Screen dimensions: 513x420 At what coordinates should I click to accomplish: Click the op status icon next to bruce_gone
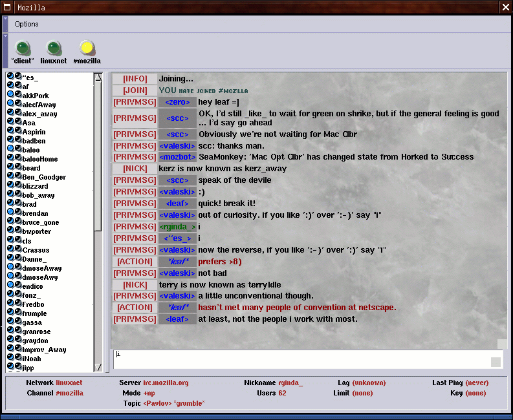[x=10, y=221]
